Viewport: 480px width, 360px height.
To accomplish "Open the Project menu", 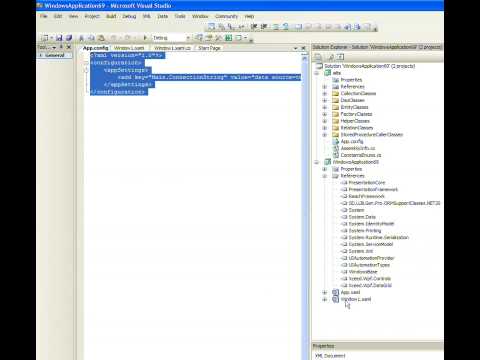I will point(92,16).
